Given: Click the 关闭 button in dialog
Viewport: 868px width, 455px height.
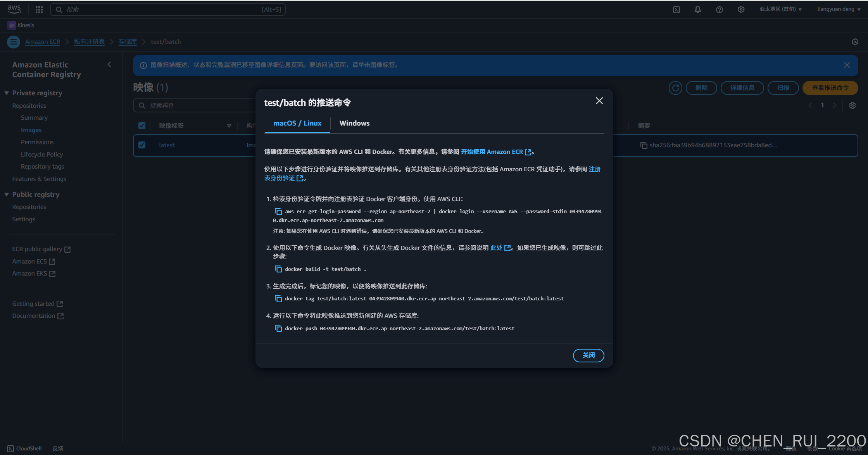Looking at the screenshot, I should (588, 355).
